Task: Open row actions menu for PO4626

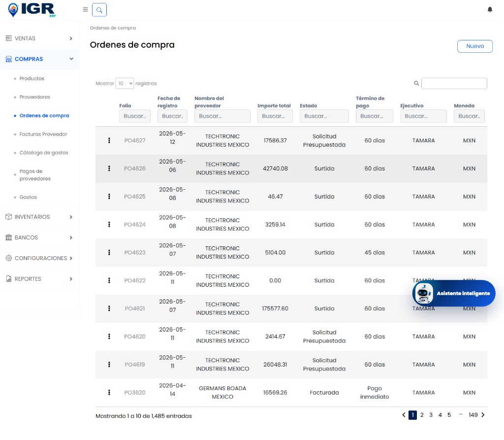Action: [109, 169]
